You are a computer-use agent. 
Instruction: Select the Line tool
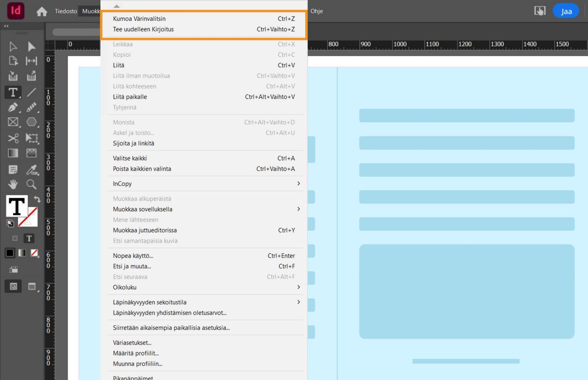click(31, 92)
